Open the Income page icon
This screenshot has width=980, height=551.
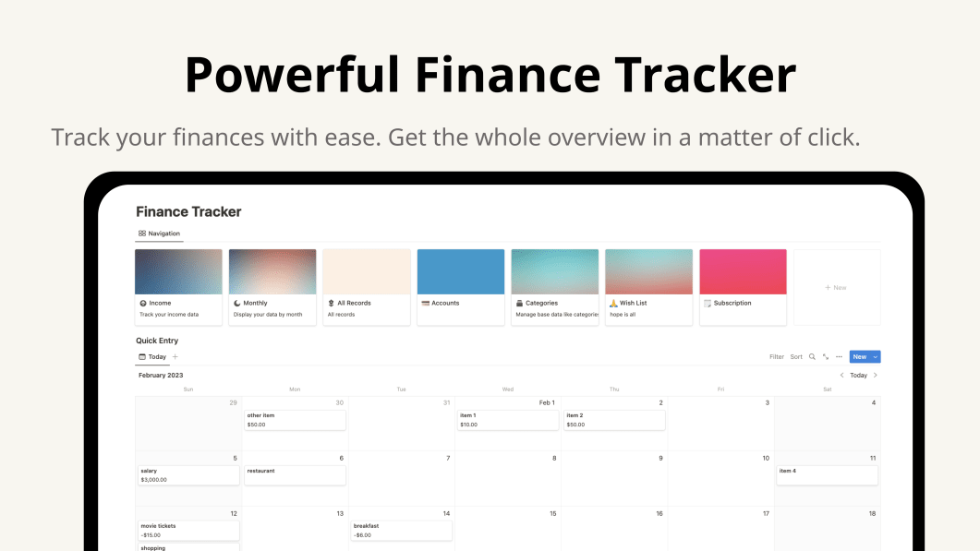tap(143, 303)
